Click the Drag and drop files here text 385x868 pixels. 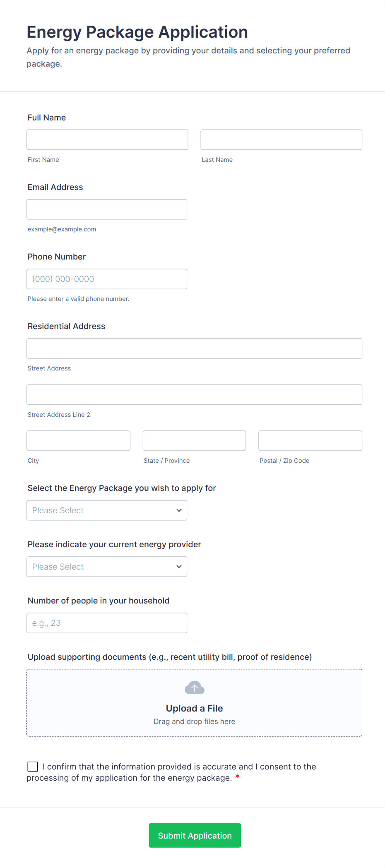pyautogui.click(x=194, y=721)
